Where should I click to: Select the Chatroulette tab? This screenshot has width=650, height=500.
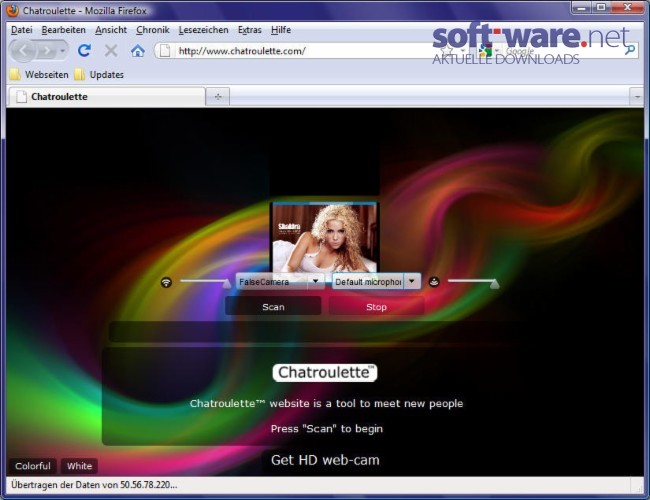click(106, 97)
